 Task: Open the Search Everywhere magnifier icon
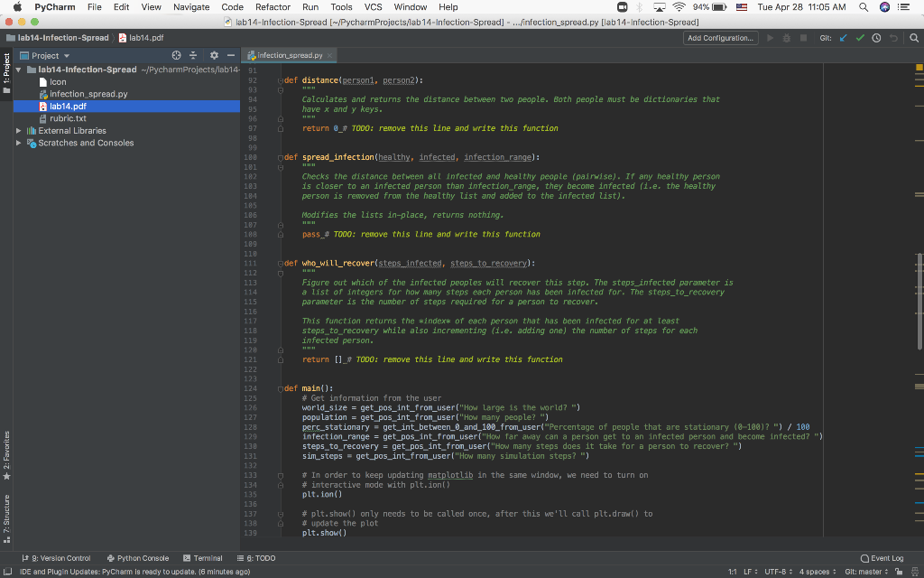pyautogui.click(x=914, y=39)
